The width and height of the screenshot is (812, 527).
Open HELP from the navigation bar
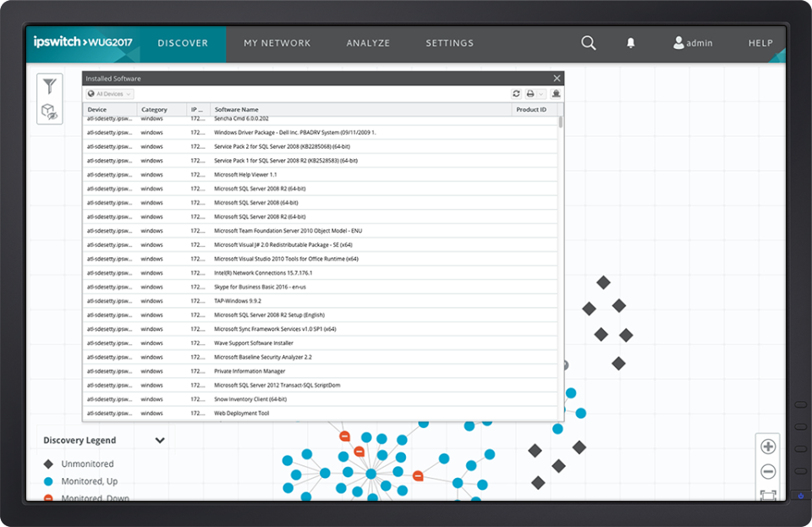coord(760,42)
